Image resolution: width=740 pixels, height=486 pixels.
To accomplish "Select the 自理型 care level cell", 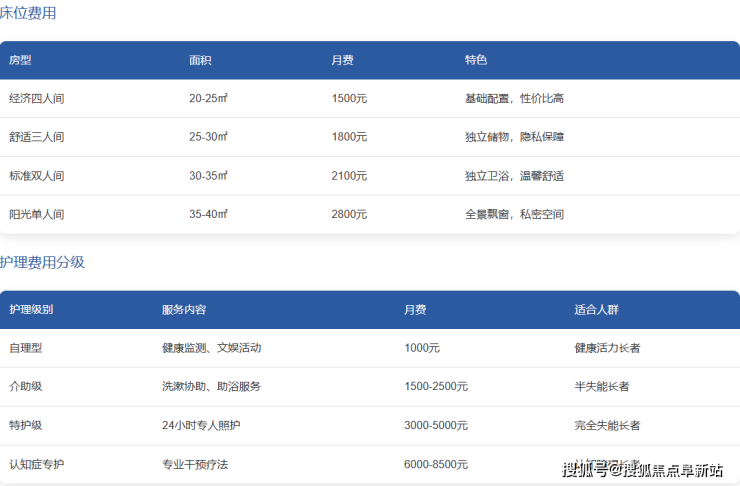I will click(26, 348).
